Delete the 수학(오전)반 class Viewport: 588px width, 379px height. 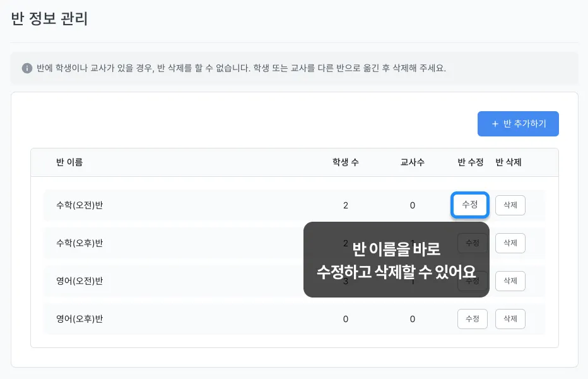(x=510, y=205)
